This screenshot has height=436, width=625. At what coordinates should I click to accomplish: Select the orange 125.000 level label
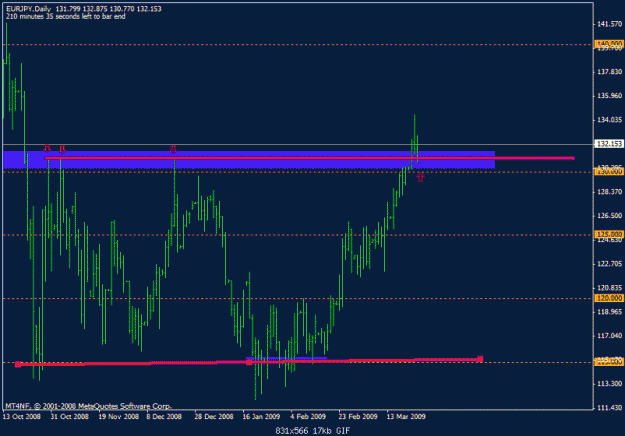click(609, 234)
